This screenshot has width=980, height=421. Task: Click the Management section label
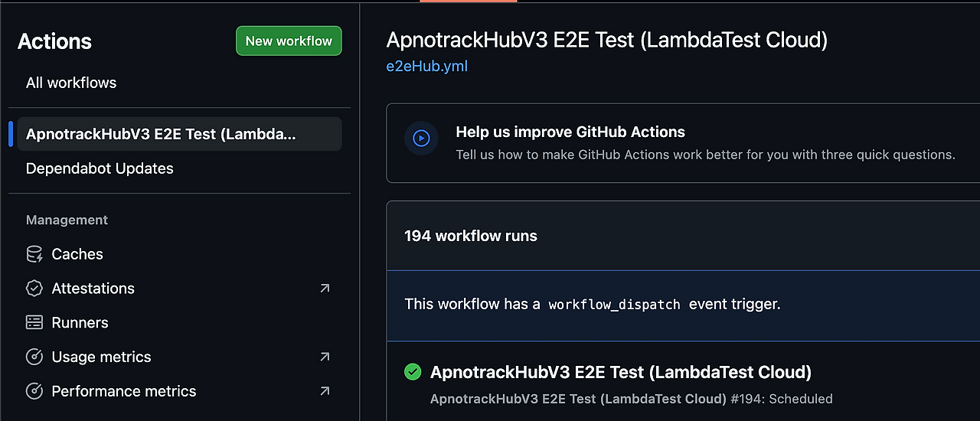coord(67,220)
